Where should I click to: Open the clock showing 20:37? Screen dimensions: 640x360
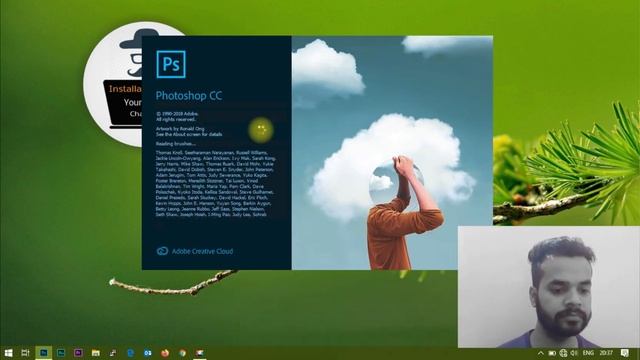[606, 353]
